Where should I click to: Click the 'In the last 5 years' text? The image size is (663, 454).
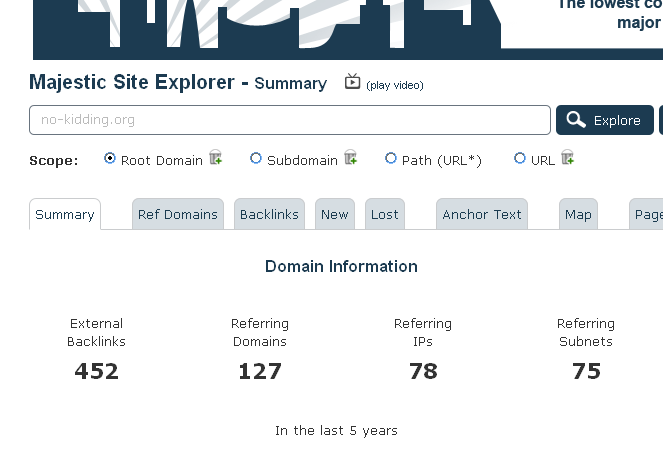[x=336, y=430]
